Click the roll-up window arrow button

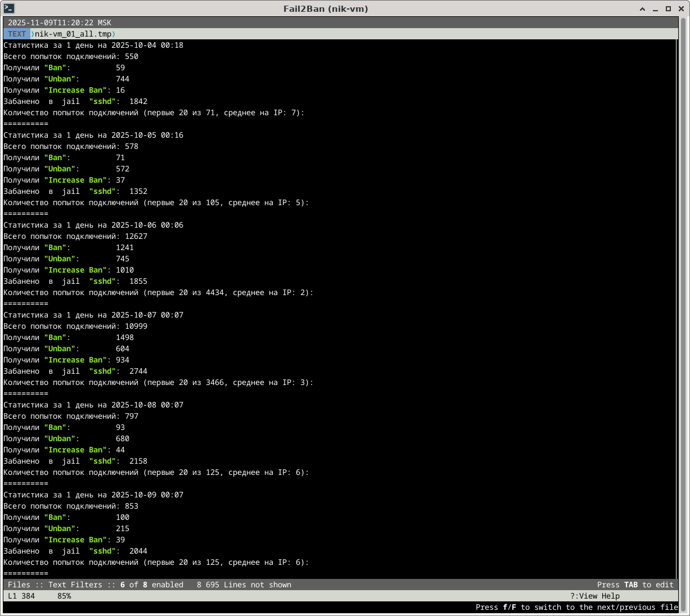[x=643, y=9]
